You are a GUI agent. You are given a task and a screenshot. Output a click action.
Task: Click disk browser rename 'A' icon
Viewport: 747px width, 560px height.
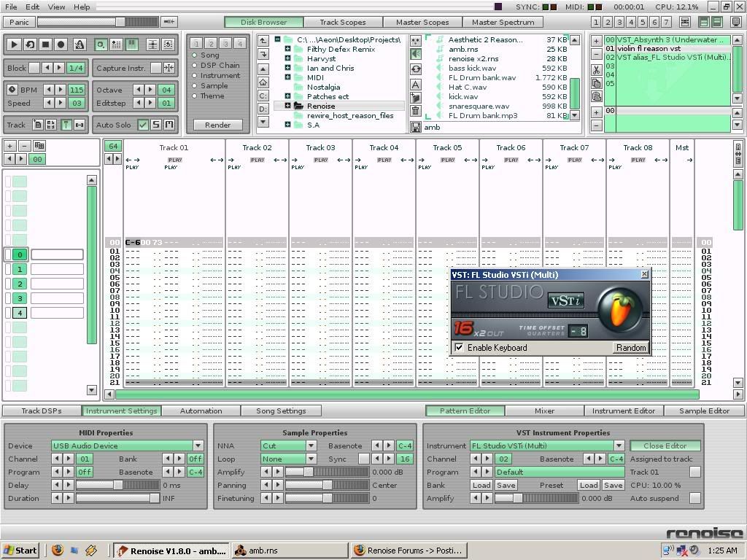(x=415, y=85)
